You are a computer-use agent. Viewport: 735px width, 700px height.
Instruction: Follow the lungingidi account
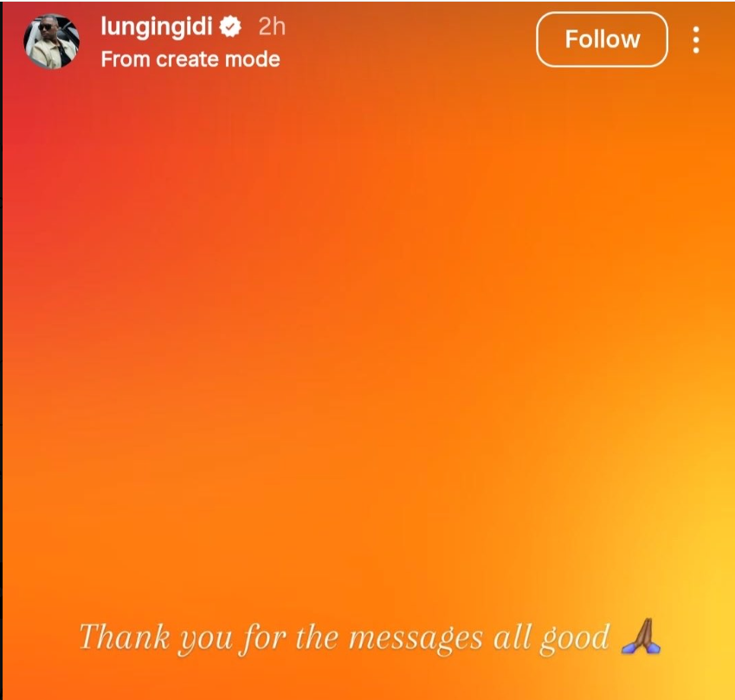[x=602, y=39]
